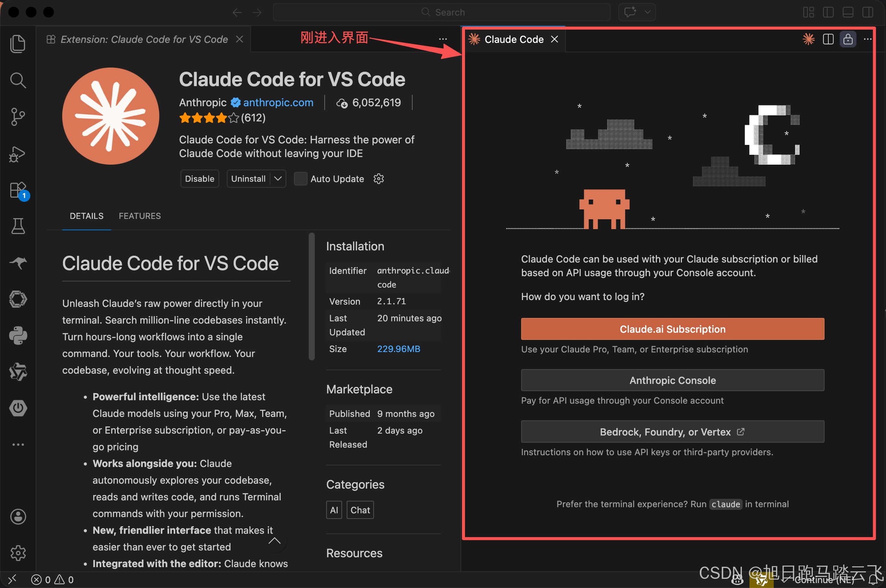Screen dimensions: 886x588
Task: Toggle the bottom panel layout button
Action: [x=848, y=12]
